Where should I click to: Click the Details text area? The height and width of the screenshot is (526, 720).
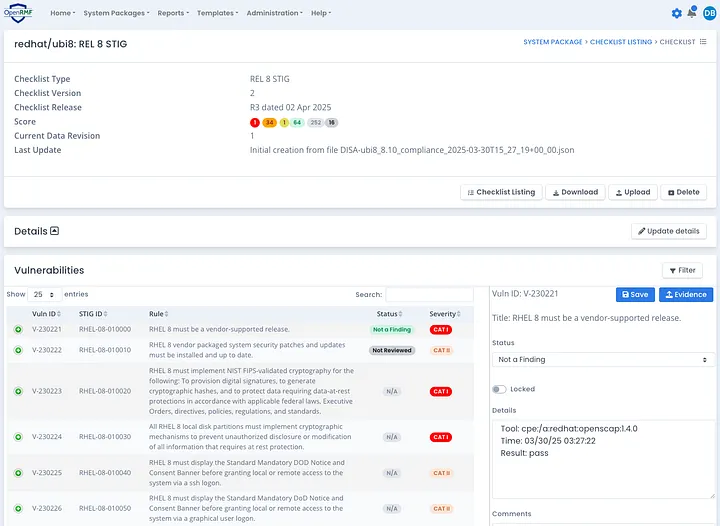[x=603, y=459]
